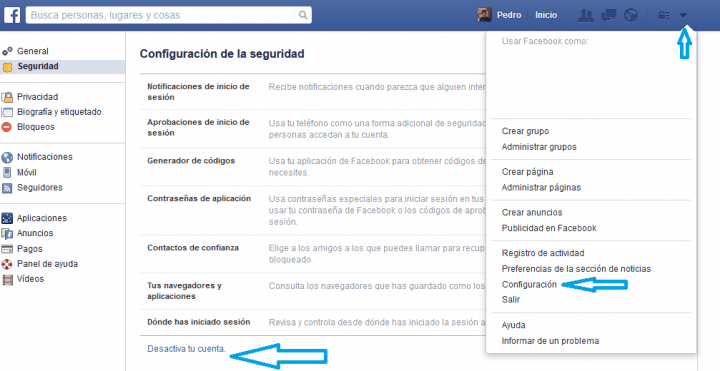Screen dimensions: 720x371
Task: Open Panel de ayuda section
Action: click(47, 264)
